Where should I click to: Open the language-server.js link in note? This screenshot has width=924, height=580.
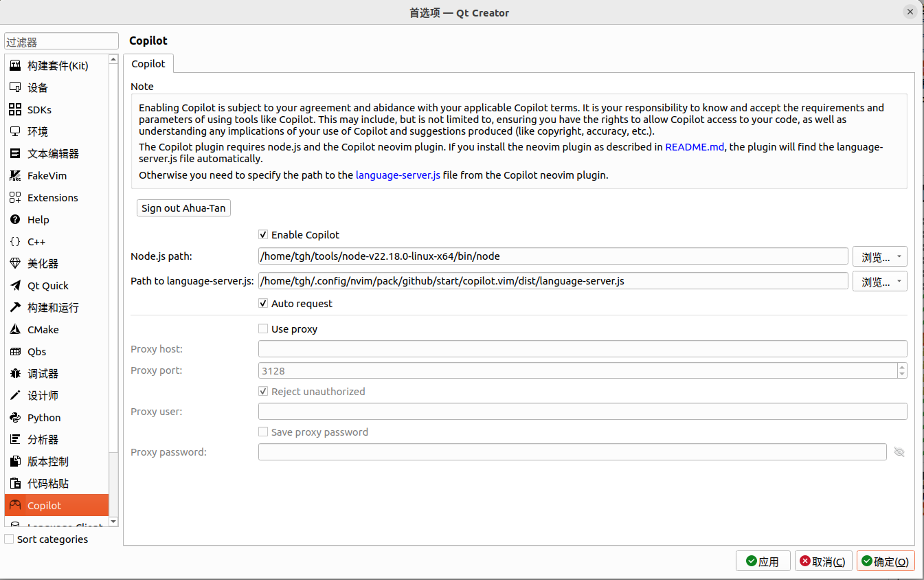point(398,175)
